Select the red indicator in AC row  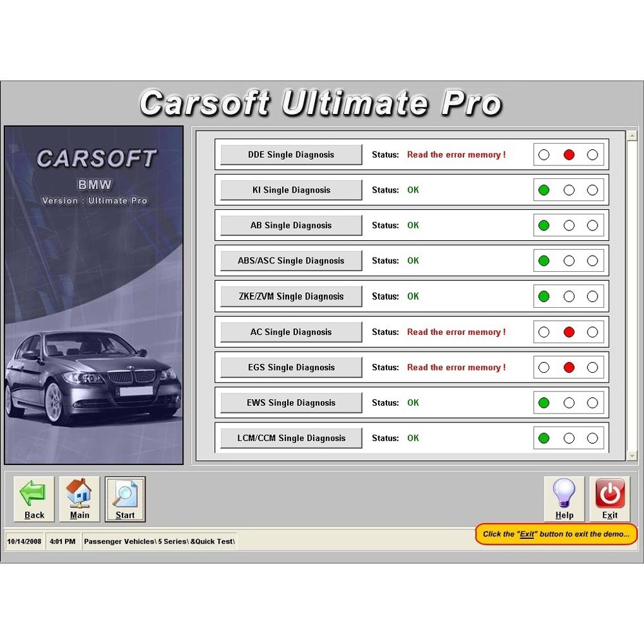[x=569, y=332]
